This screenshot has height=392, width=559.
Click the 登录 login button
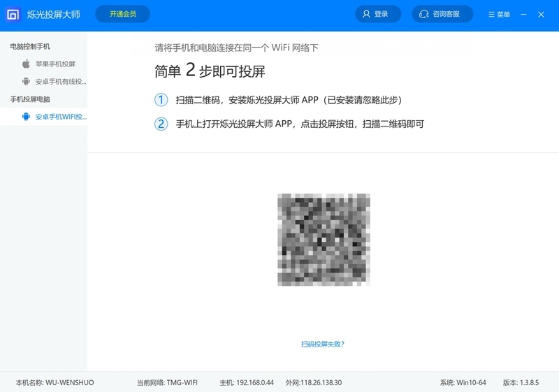coord(378,14)
